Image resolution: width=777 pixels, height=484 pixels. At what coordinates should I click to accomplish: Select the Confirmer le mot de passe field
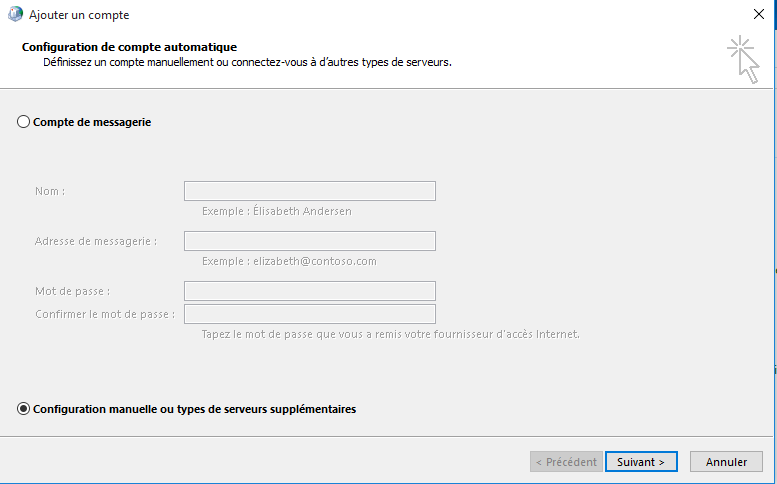coord(309,314)
